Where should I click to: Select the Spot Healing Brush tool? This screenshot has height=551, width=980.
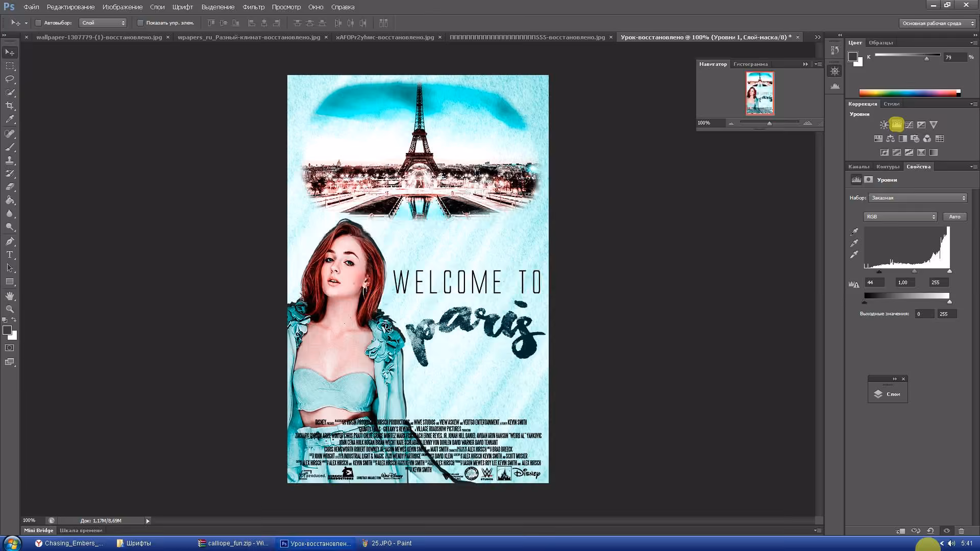coord(10,134)
